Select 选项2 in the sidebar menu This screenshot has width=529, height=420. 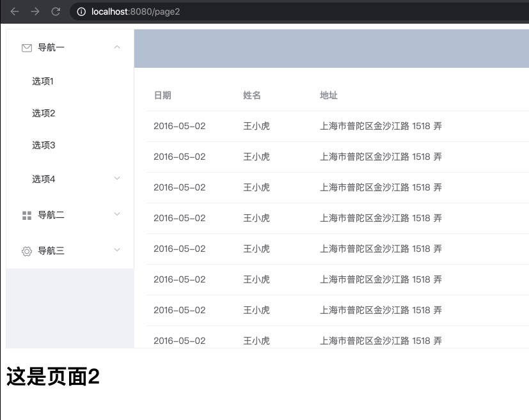click(x=43, y=113)
